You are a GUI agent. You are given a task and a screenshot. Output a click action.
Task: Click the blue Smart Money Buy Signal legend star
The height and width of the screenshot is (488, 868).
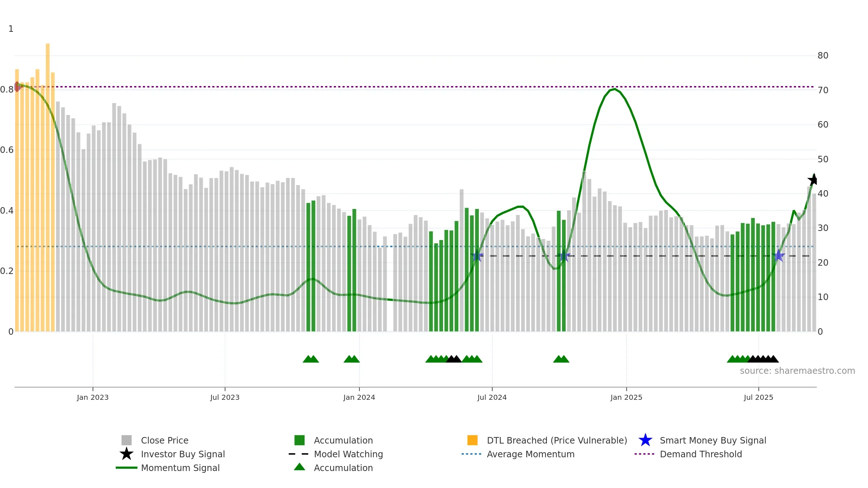tap(645, 440)
